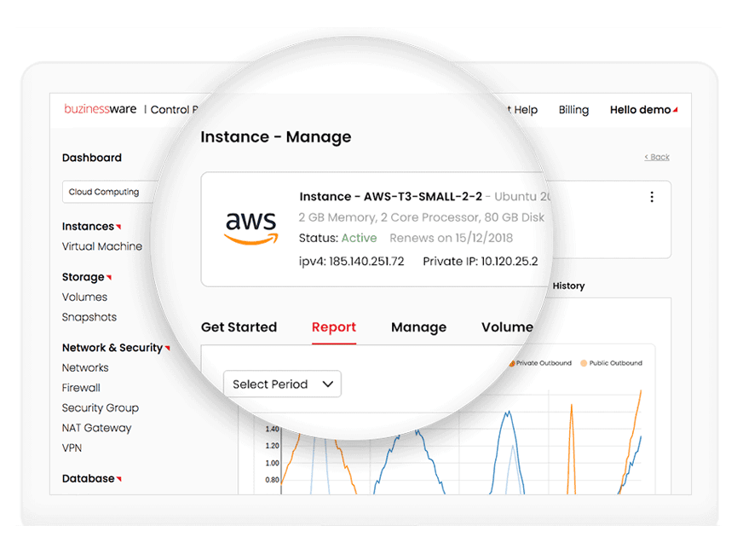Open the Select Period dropdown
This screenshot has height=560, width=737.
click(282, 384)
